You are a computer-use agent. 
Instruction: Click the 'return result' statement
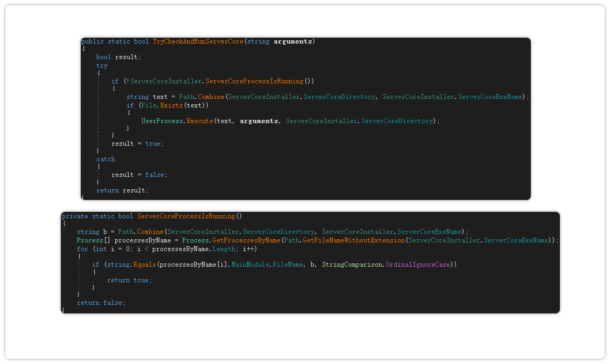click(122, 190)
